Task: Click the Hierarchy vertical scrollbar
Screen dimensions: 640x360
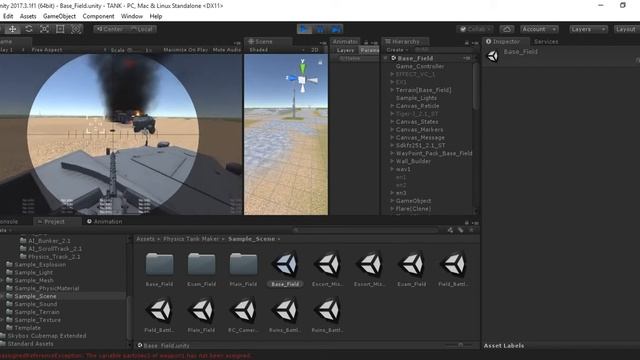Action: (x=475, y=86)
